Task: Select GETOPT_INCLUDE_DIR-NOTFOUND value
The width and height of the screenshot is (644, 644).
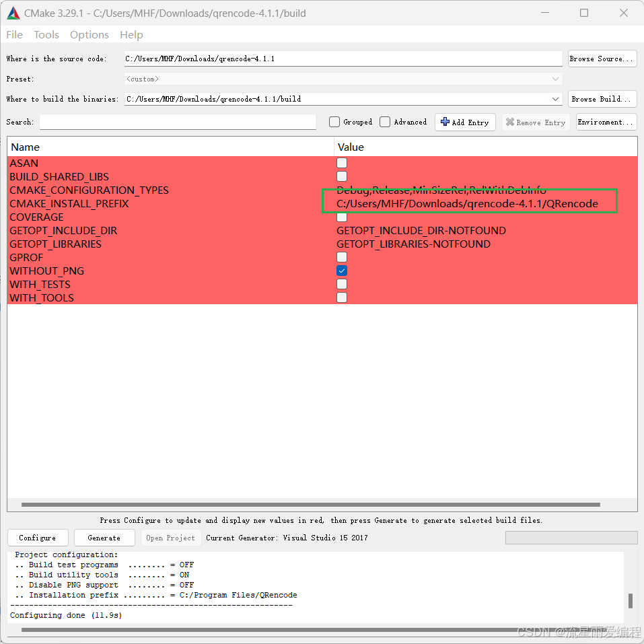Action: point(421,230)
